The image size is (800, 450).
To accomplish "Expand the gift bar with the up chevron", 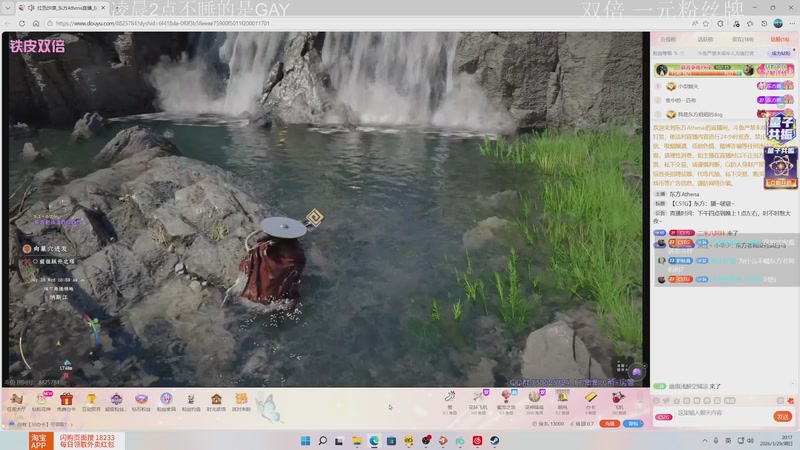I will click(x=640, y=403).
